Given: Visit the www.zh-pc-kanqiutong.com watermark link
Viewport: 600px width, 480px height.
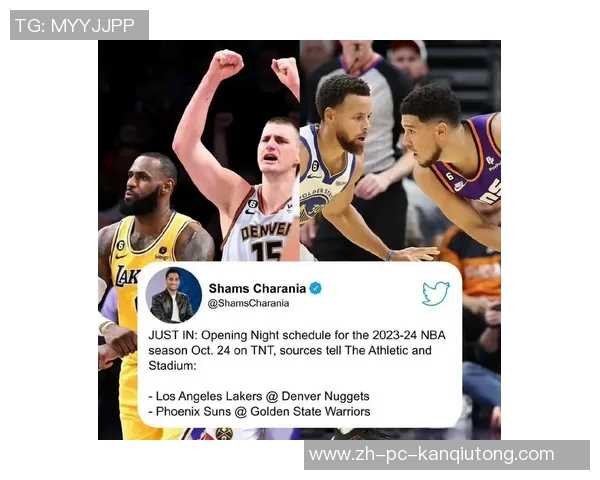Looking at the screenshot, I should (x=432, y=454).
